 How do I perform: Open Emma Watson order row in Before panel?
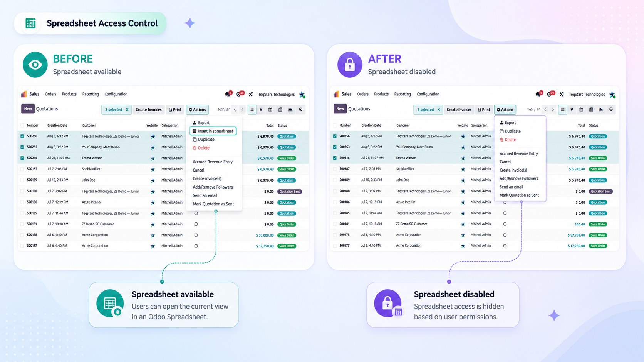[163, 158]
